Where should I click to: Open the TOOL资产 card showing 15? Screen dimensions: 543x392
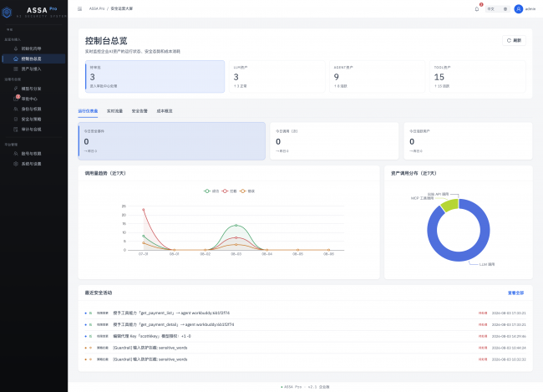tap(478, 77)
